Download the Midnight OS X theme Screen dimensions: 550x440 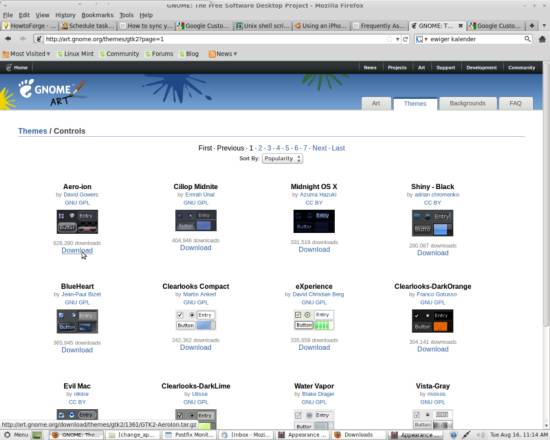click(x=314, y=249)
